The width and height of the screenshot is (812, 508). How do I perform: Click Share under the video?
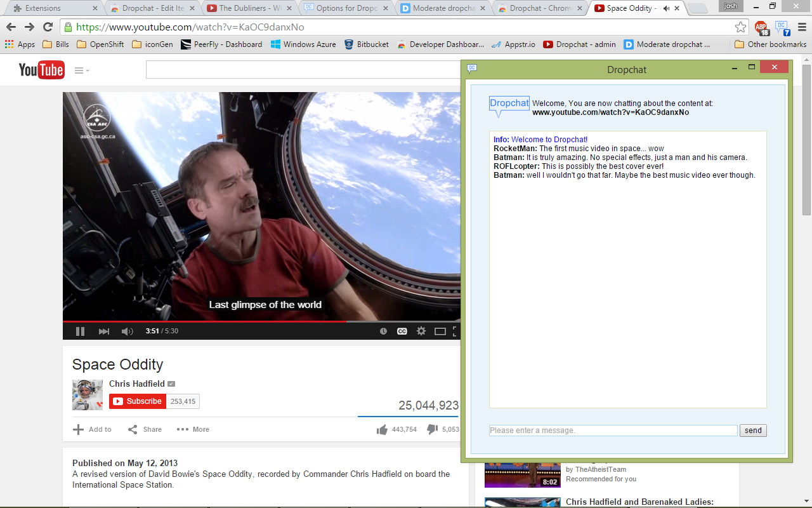point(145,429)
